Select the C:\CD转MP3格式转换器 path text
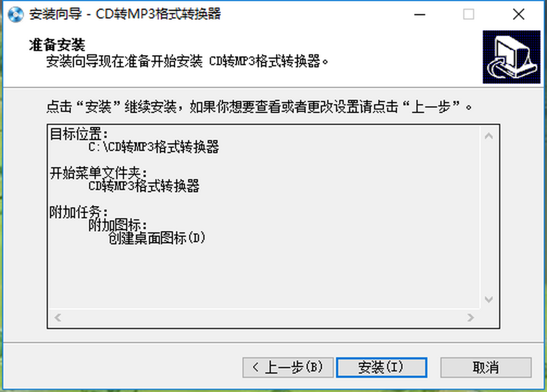 coord(154,148)
